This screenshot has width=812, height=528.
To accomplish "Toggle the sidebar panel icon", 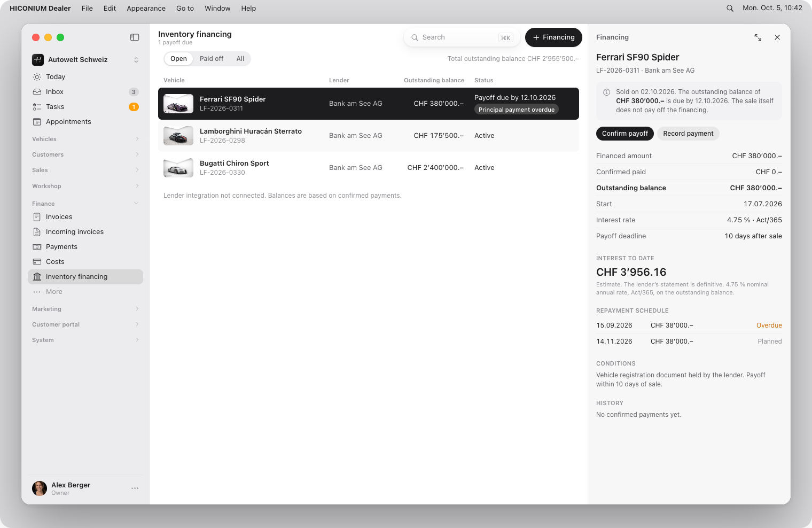I will 135,37.
